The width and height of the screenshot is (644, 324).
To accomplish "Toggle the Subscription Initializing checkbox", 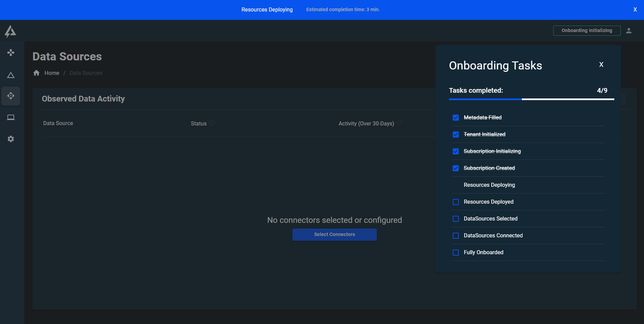I will [456, 151].
